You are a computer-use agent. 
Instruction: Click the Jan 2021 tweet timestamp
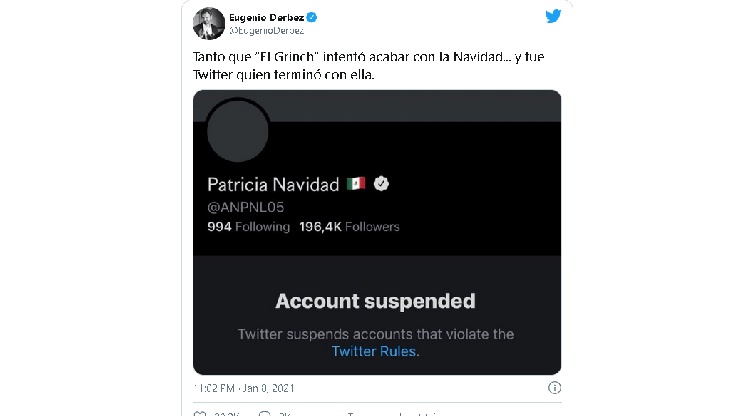click(x=244, y=388)
